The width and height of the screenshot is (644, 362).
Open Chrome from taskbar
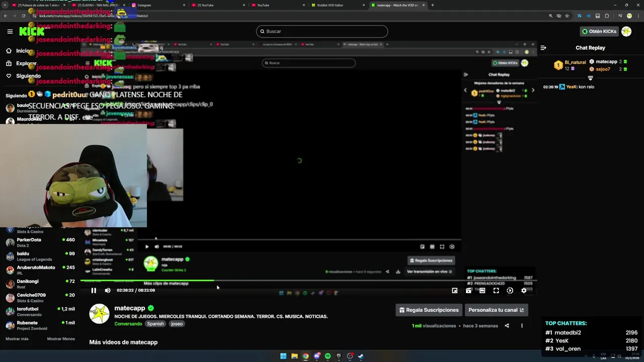305,356
